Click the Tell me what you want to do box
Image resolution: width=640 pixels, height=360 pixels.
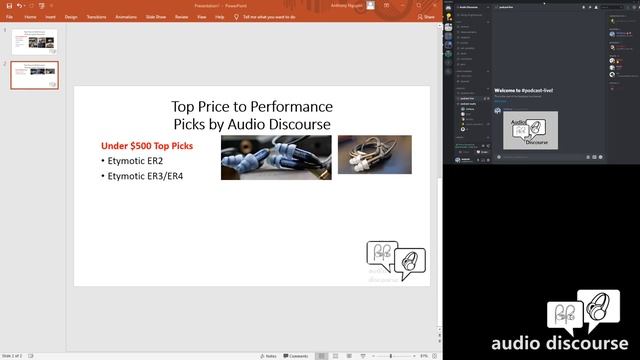click(x=264, y=17)
